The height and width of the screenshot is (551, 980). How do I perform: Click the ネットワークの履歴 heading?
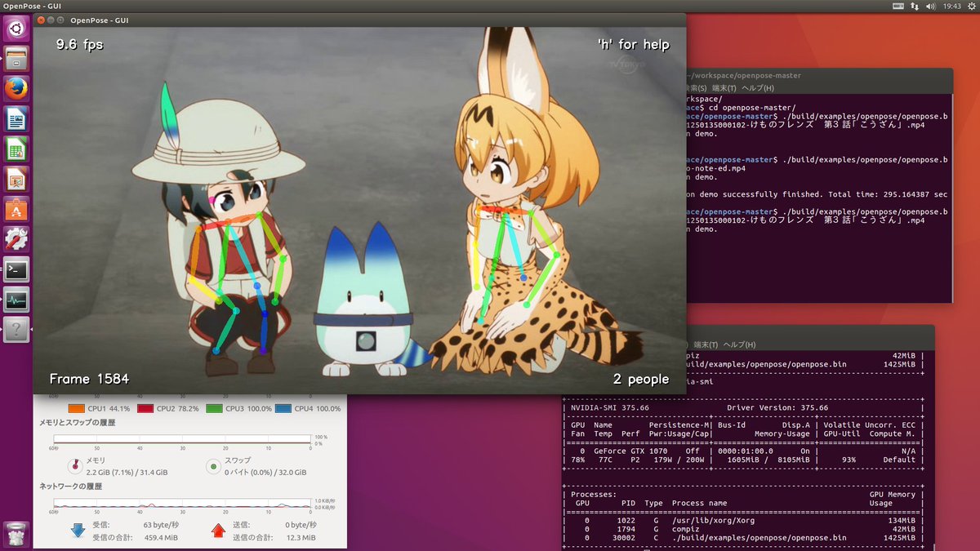(x=69, y=486)
